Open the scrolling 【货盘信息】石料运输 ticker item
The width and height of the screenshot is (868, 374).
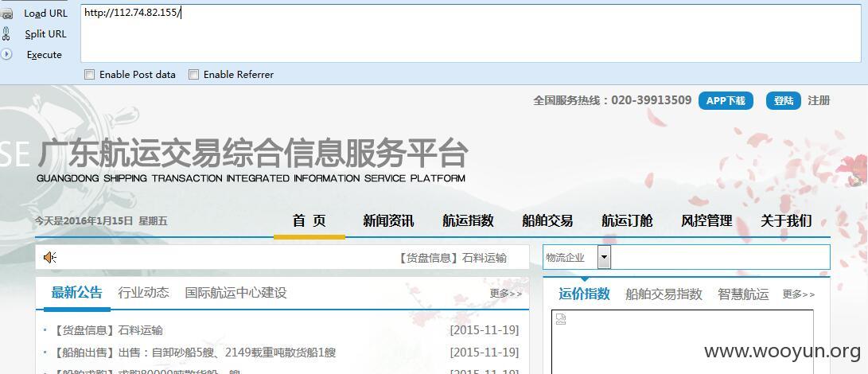[452, 258]
